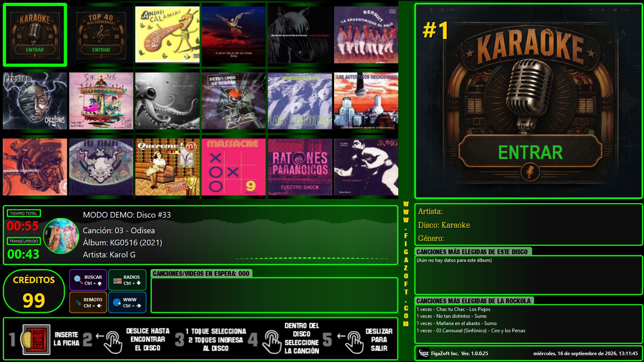Pick the Babasonicos Infame horse album cover
The height and width of the screenshot is (362, 644).
tap(300, 35)
